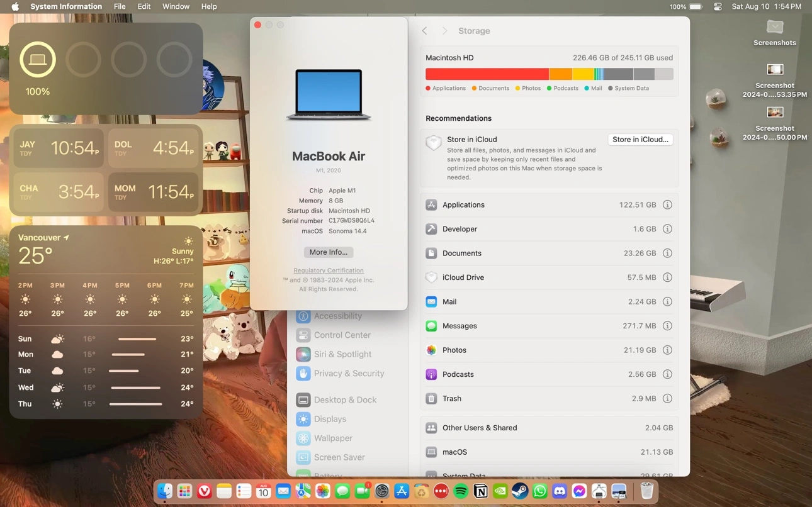The image size is (812, 507).
Task: Select the 53.35 PM screenshot file
Action: point(775,81)
